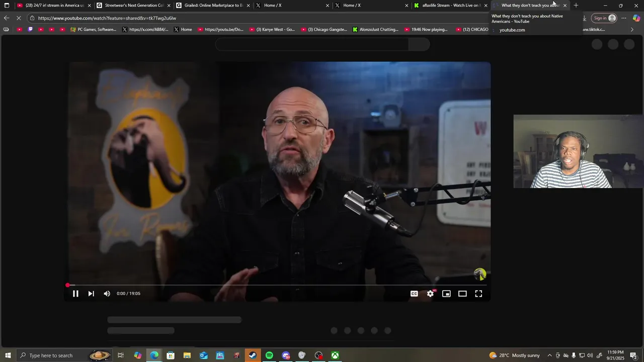This screenshot has width=644, height=362.
Task: Switch to theater mode
Action: [x=462, y=294]
